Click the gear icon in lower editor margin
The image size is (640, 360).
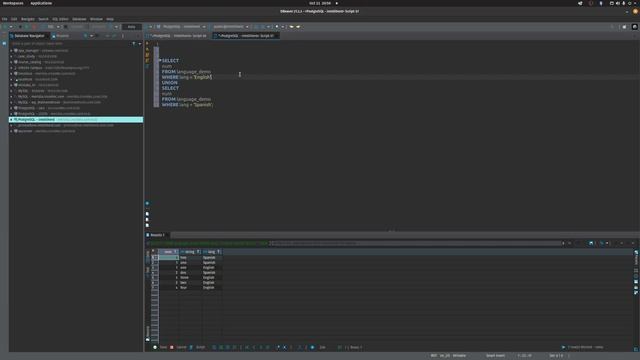147,203
